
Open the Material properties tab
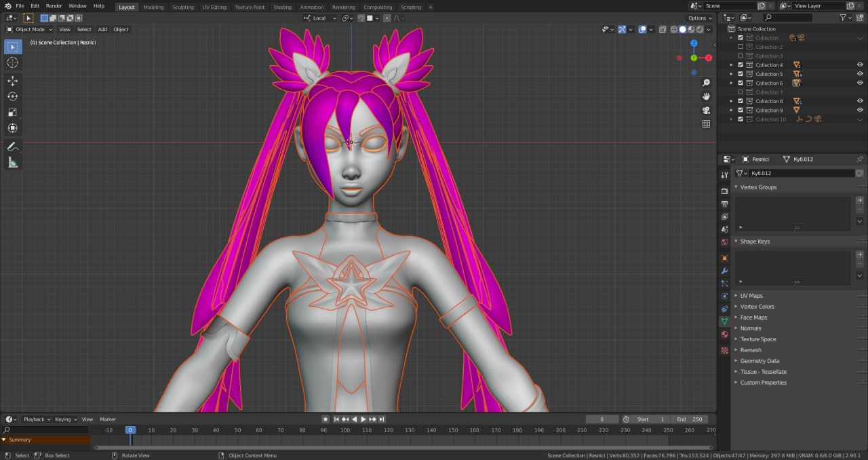(724, 334)
